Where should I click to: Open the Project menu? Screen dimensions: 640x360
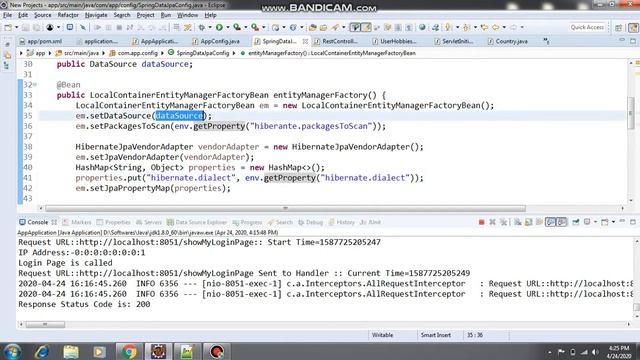coord(145,15)
